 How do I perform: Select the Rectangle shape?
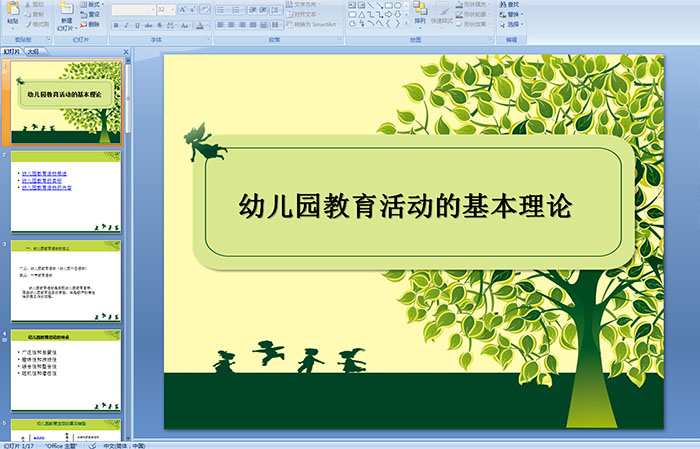(389, 5)
